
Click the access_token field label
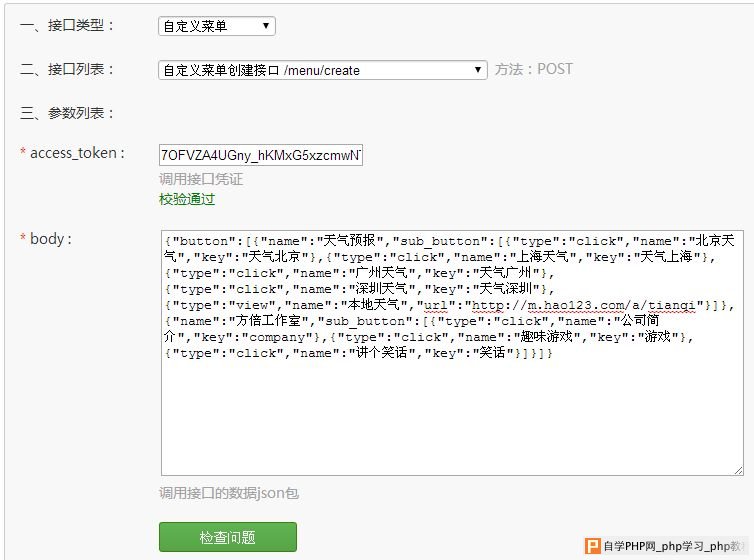pyautogui.click(x=73, y=153)
